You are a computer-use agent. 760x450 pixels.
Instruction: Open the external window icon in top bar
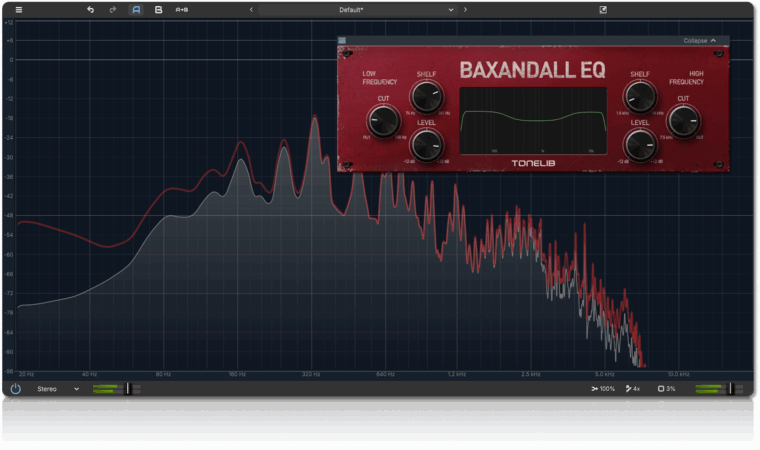point(603,9)
